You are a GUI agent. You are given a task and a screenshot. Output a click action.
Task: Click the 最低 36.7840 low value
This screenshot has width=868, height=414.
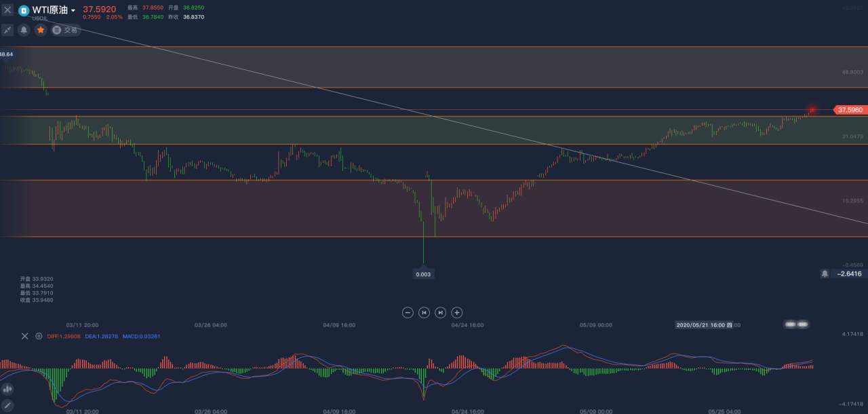pos(146,16)
